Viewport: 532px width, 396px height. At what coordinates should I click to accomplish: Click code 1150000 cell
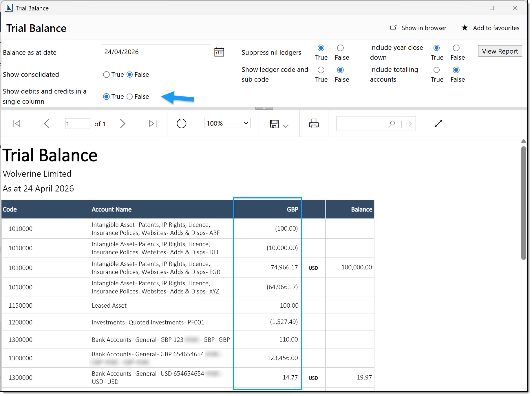[21, 305]
